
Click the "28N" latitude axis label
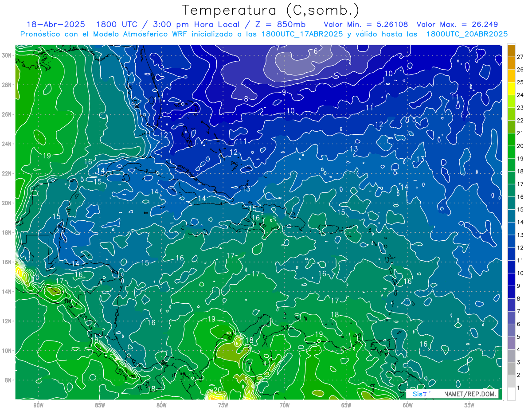point(7,85)
